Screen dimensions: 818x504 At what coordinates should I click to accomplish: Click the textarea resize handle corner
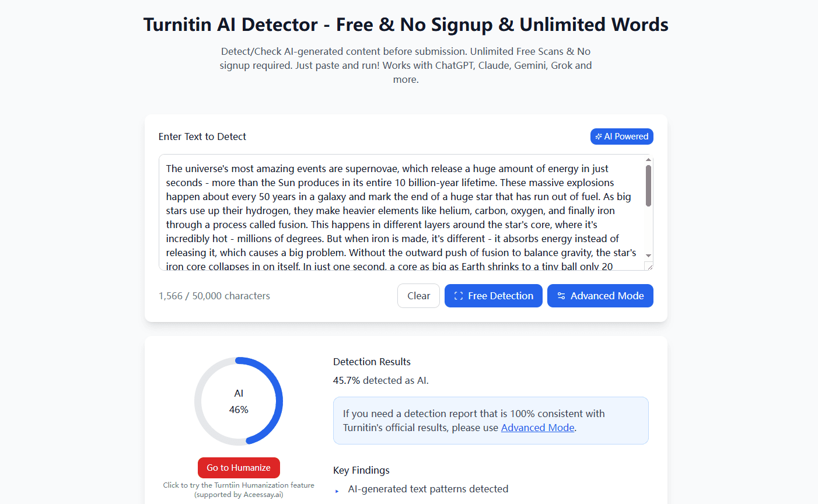coord(648,266)
